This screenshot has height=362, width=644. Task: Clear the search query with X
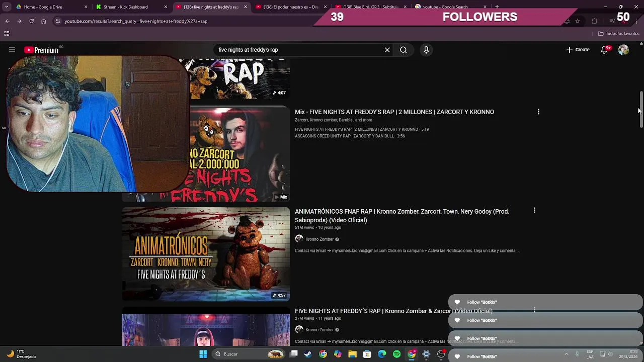[387, 50]
